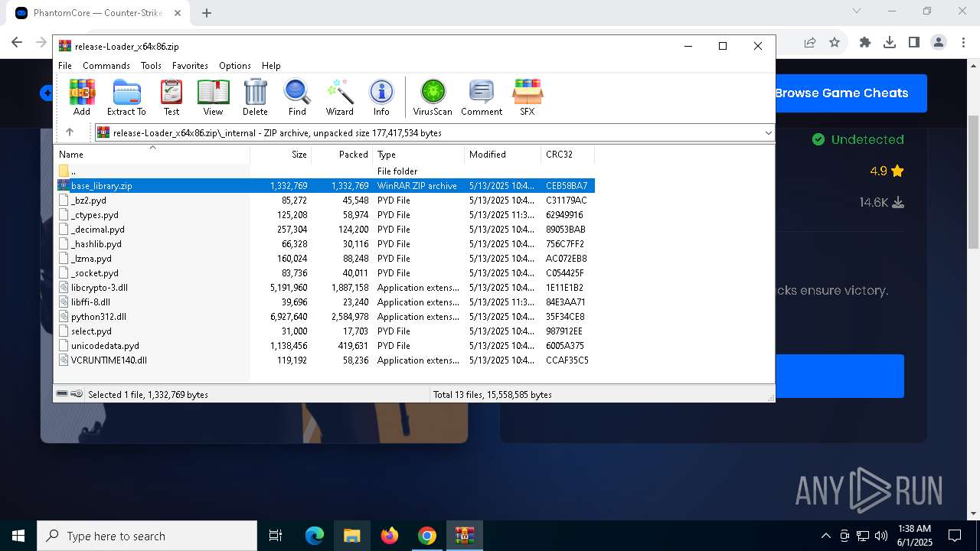
Task: Go up one folder level arrow
Action: [70, 132]
